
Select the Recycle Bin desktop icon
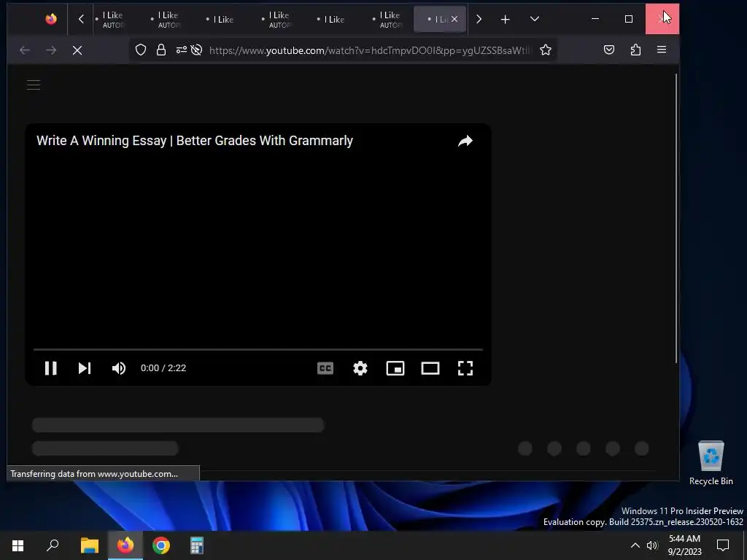[x=711, y=462]
